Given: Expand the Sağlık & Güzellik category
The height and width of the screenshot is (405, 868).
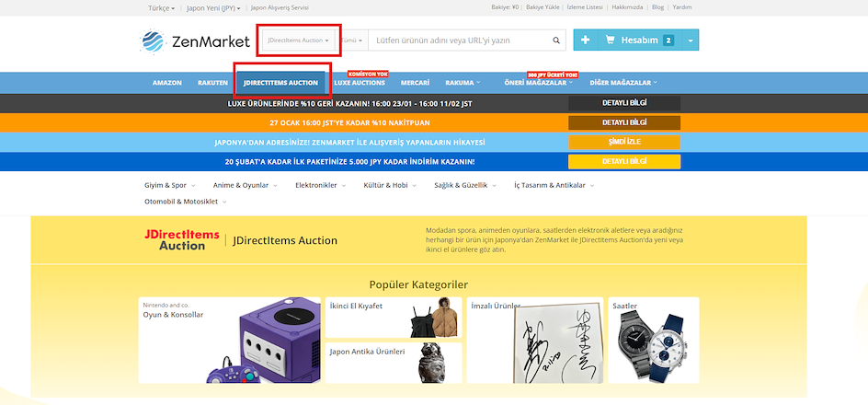Looking at the screenshot, I should (x=465, y=186).
